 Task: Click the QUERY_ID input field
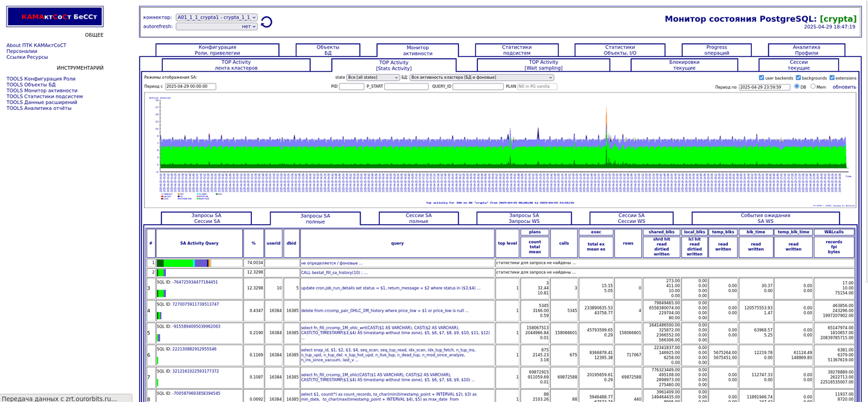[477, 87]
